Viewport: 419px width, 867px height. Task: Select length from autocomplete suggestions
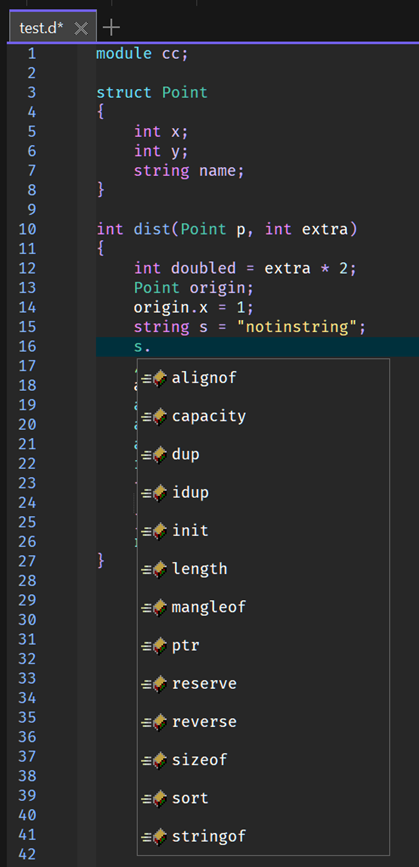(263, 569)
